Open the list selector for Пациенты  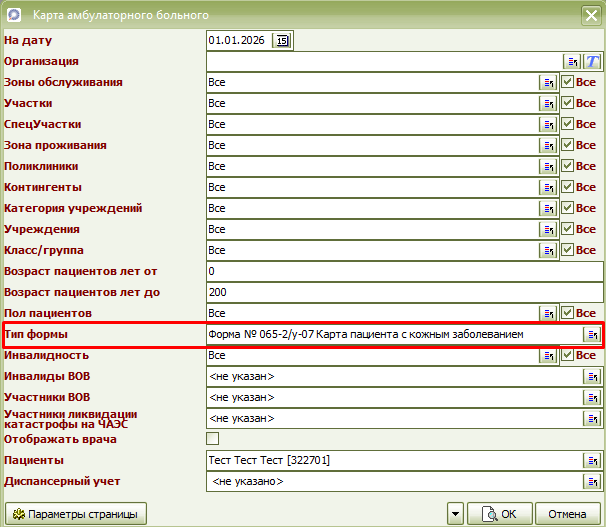click(592, 460)
